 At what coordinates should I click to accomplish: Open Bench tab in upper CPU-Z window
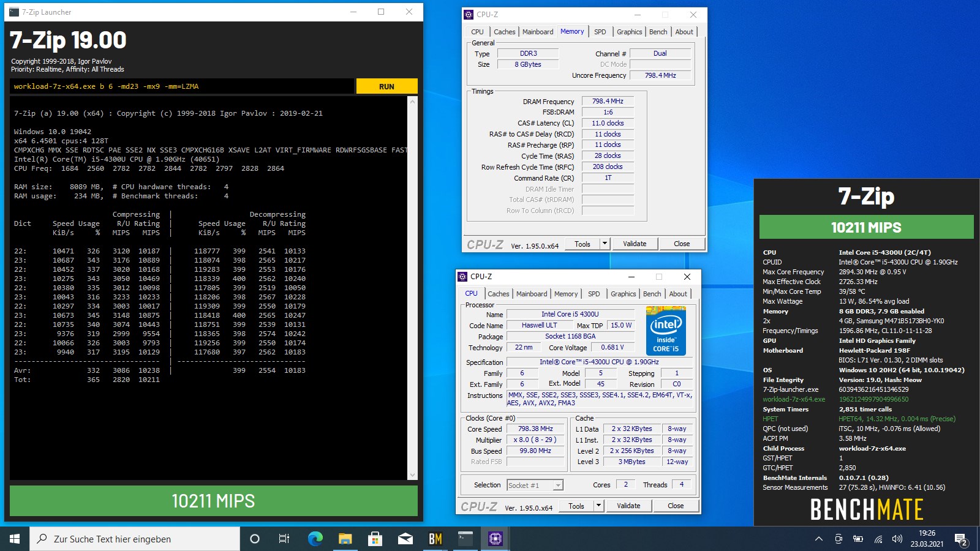[x=658, y=32]
